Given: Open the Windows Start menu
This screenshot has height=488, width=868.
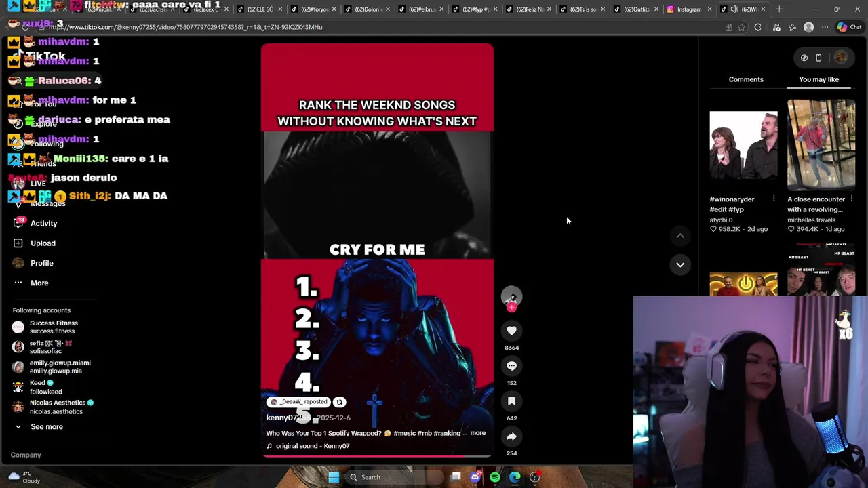Looking at the screenshot, I should [x=334, y=477].
